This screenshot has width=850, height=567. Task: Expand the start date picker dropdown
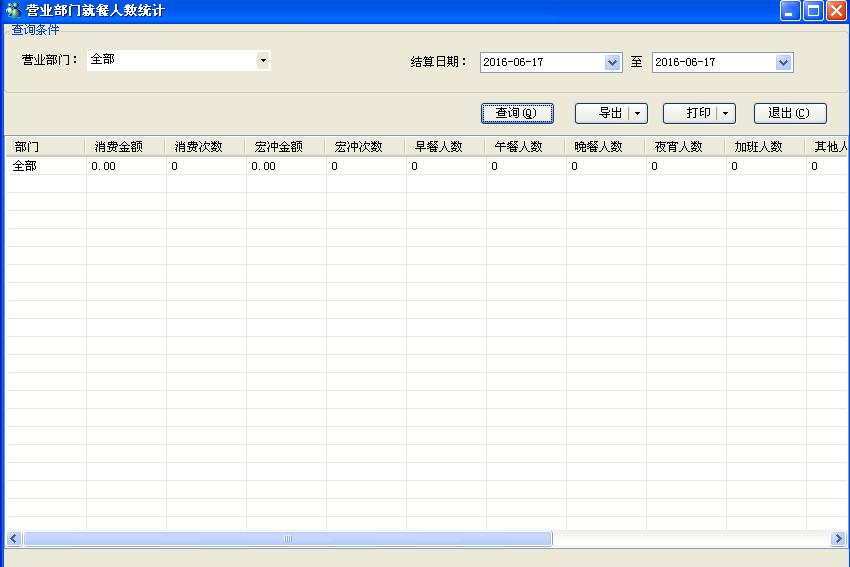[x=613, y=62]
